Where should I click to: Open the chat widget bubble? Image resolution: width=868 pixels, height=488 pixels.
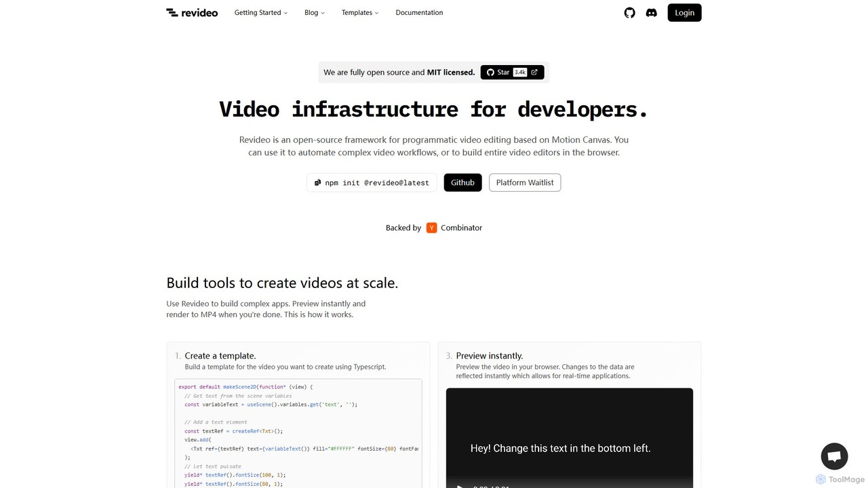tap(834, 456)
